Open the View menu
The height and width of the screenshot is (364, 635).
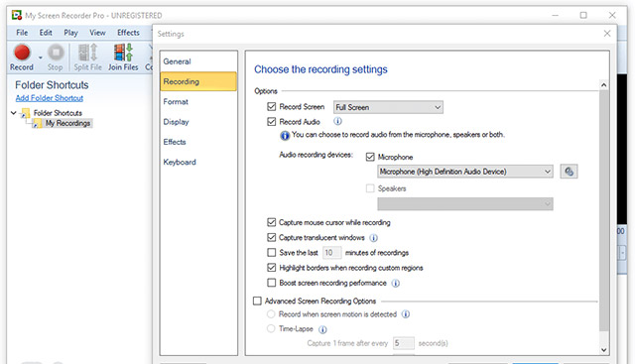[97, 33]
